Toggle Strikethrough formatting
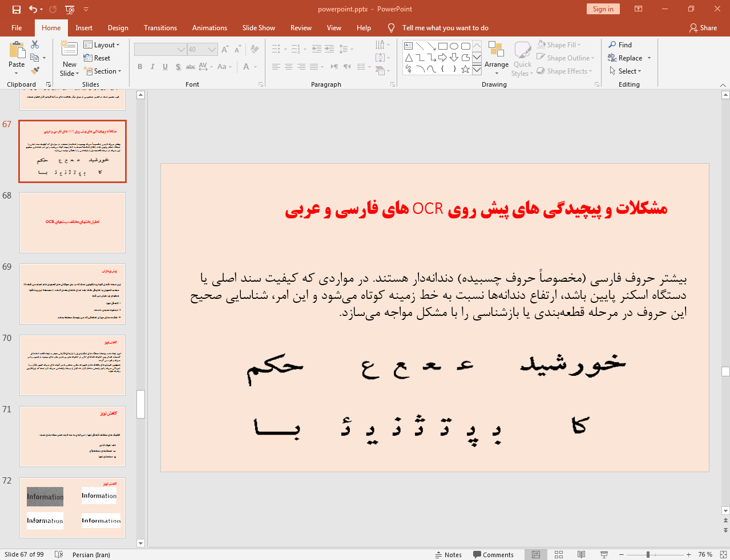Viewport: 730px width, 560px height. pos(191,67)
